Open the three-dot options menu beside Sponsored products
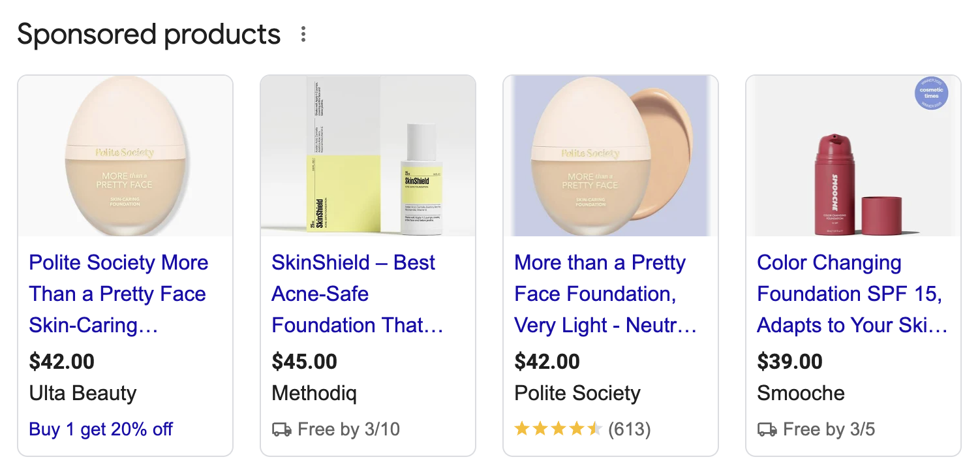 pyautogui.click(x=303, y=35)
